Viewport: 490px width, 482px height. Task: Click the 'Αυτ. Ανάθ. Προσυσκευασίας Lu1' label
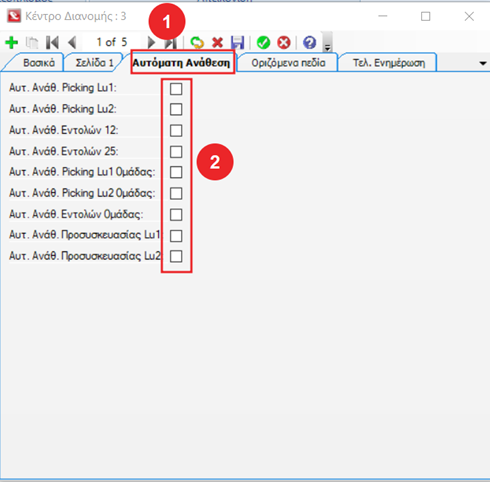85,235
